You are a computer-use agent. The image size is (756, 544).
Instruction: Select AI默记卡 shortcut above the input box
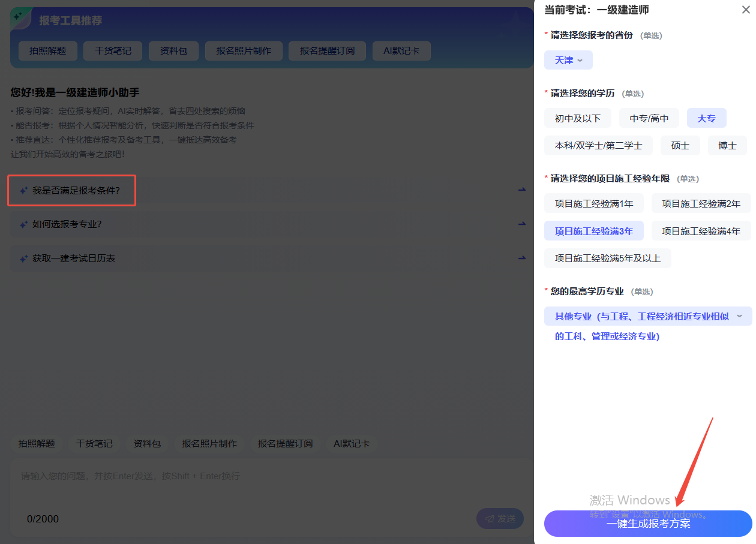click(351, 444)
